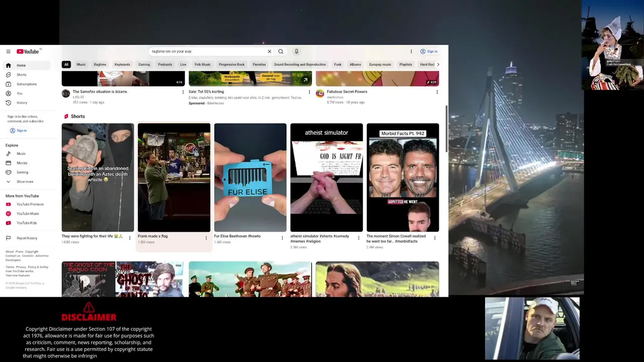This screenshot has width=644, height=362.
Task: Select the Podcasts filter chip
Action: [165, 64]
